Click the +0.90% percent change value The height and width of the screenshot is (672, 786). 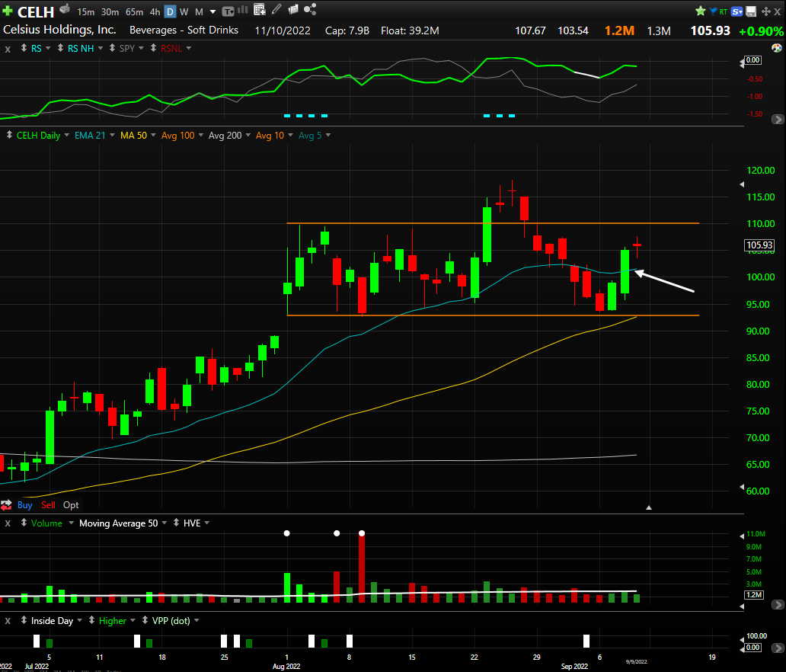[x=761, y=31]
